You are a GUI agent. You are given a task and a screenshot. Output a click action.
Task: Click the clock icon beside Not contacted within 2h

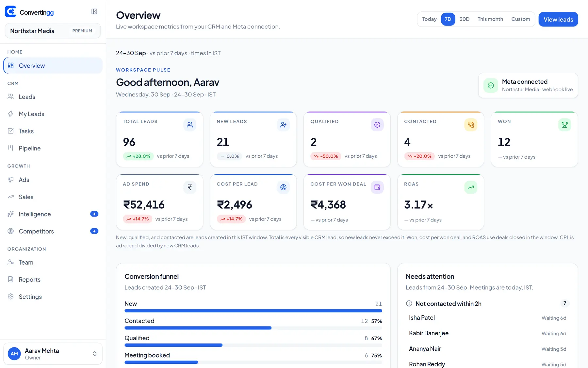pyautogui.click(x=409, y=304)
